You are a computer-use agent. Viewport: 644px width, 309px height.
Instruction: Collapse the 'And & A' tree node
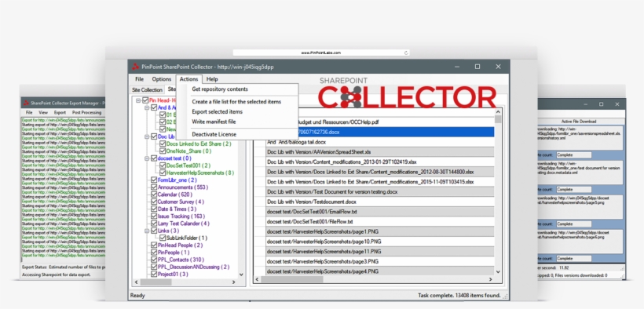coord(147,107)
